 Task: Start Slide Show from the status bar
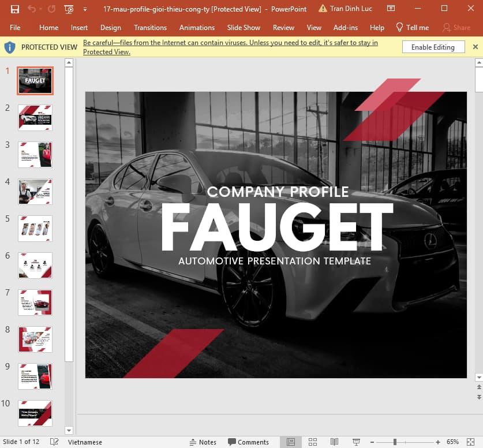click(x=356, y=442)
